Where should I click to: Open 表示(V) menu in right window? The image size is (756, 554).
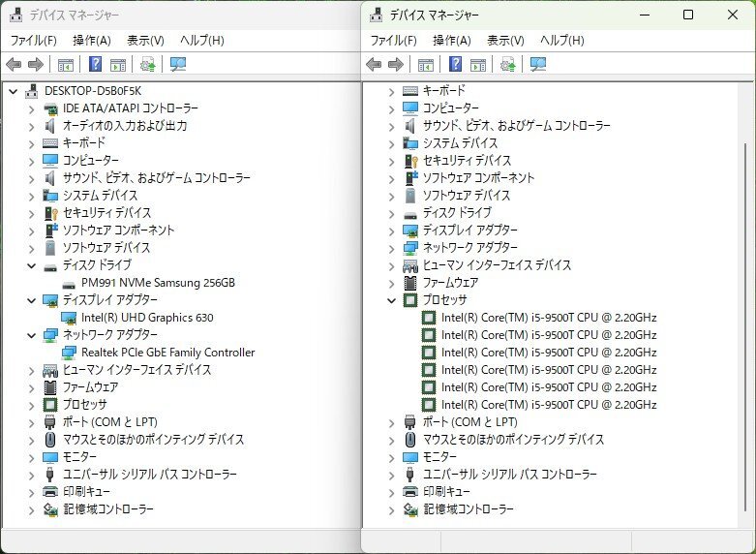pos(505,40)
